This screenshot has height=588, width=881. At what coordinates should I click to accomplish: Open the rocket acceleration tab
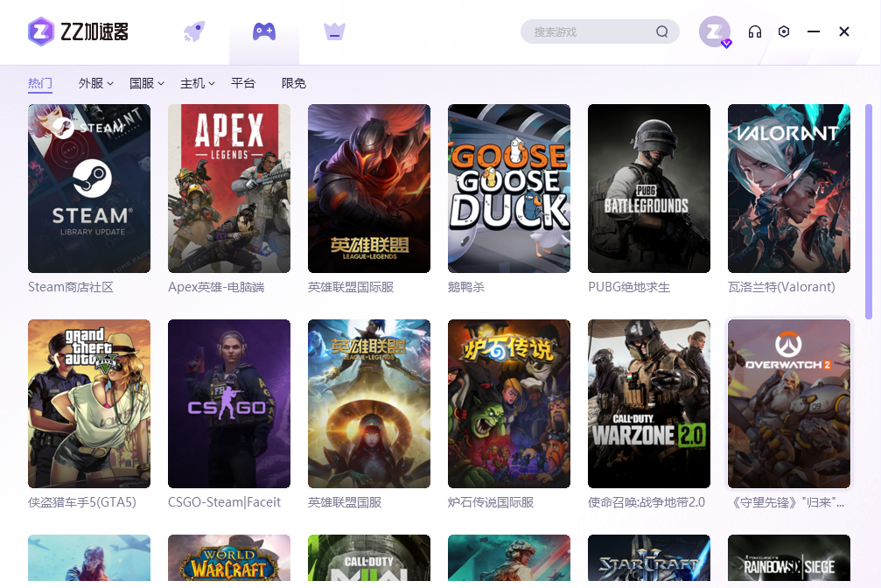[x=194, y=31]
